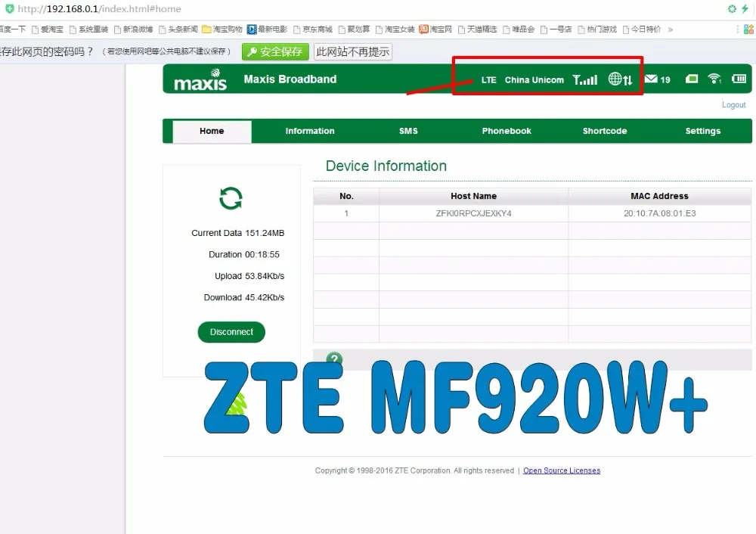
Task: Open the 一号店 bookmark
Action: [x=556, y=29]
